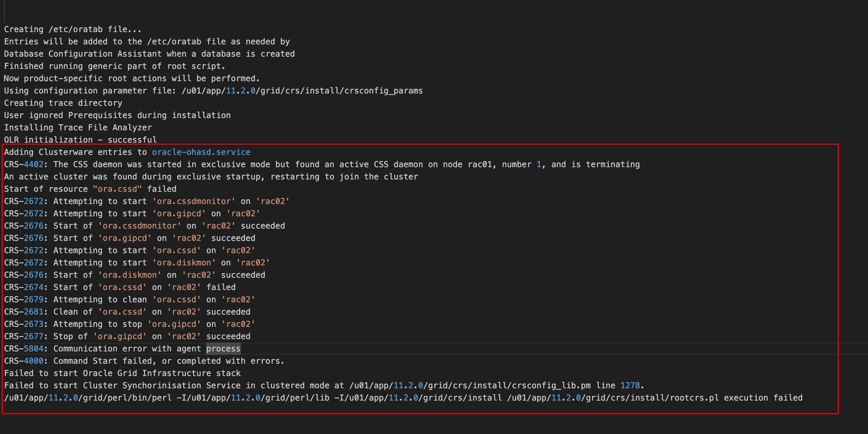
Task: Click the highlighted word 'process'
Action: [x=223, y=349]
